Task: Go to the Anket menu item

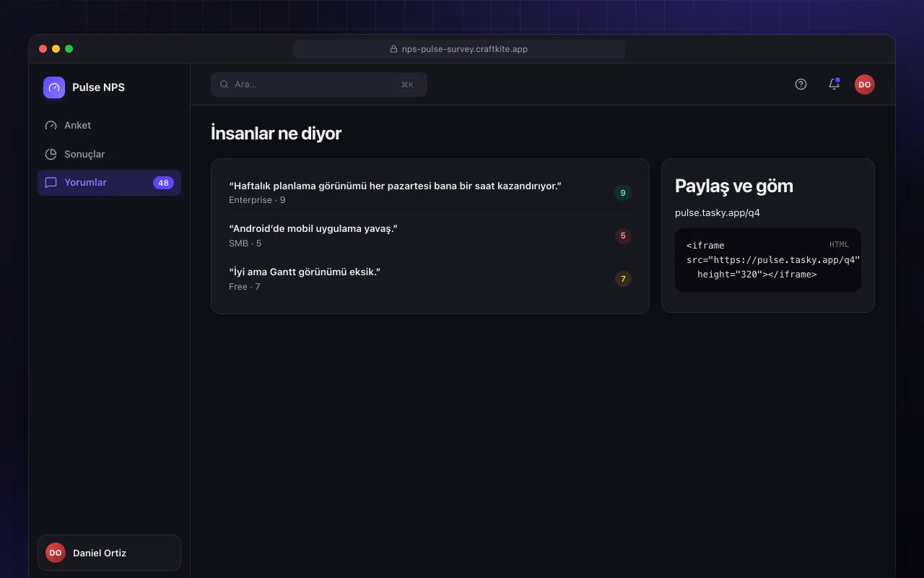Action: 109,125
